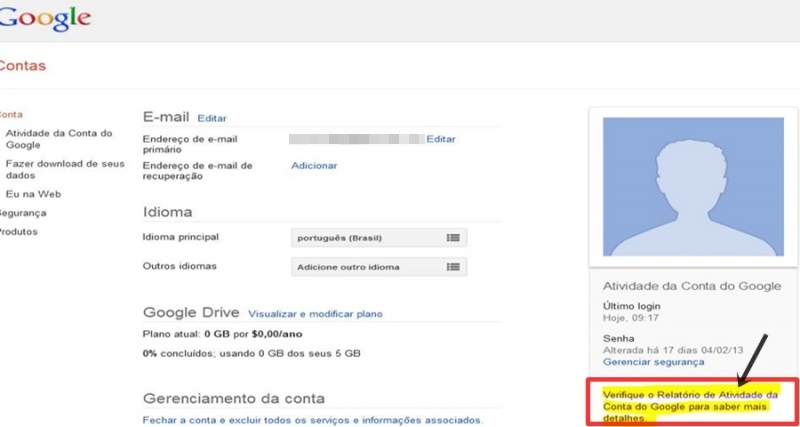Open Atividade da Conta do Google in sidebar
Viewport: 800px width, 427px height.
59,139
